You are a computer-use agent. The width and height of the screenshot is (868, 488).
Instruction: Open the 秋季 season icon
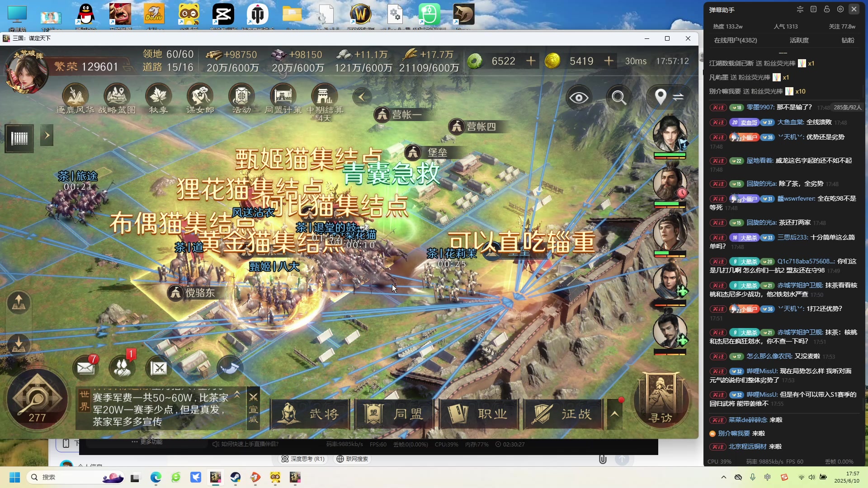(x=158, y=99)
